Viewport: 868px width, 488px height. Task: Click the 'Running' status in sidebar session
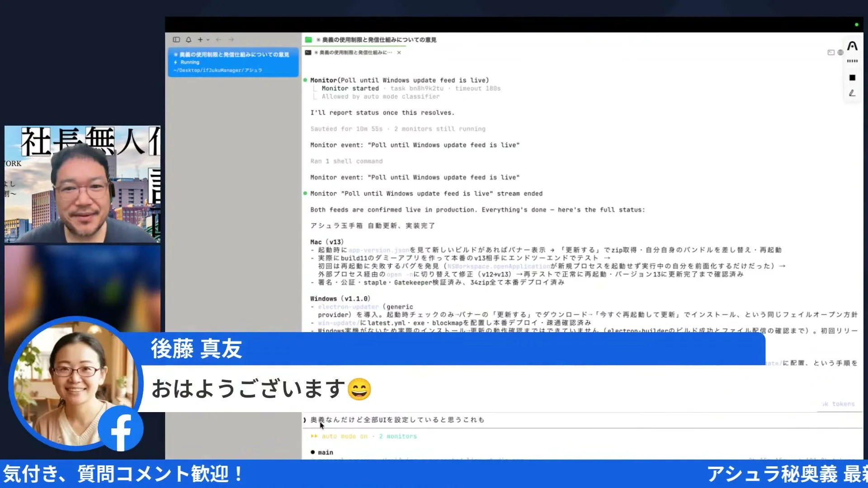click(190, 62)
